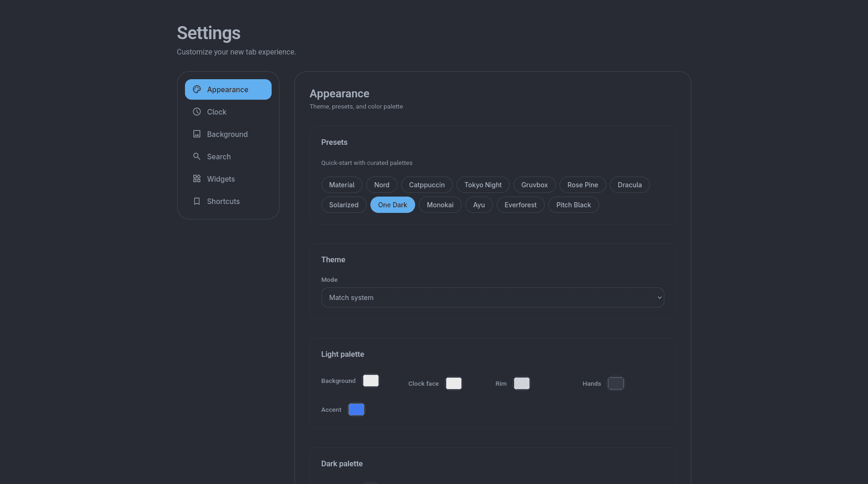
Task: Open the Mode dropdown showing Match system
Action: [x=492, y=298]
